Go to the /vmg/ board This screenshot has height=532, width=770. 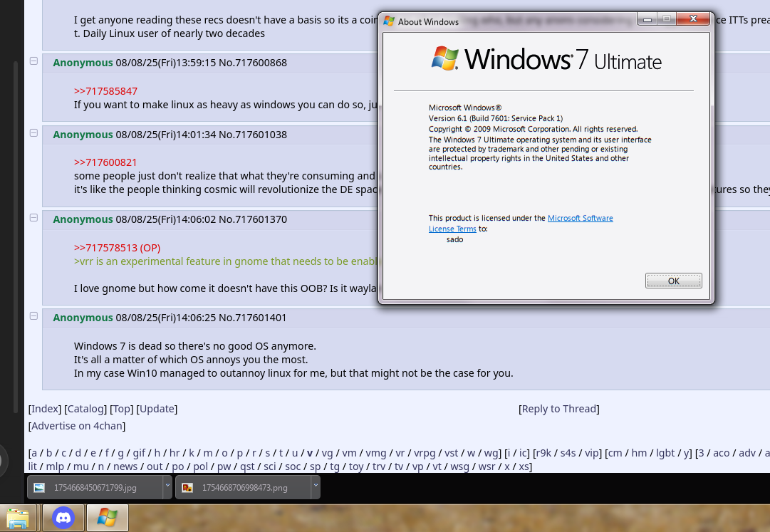tap(375, 453)
